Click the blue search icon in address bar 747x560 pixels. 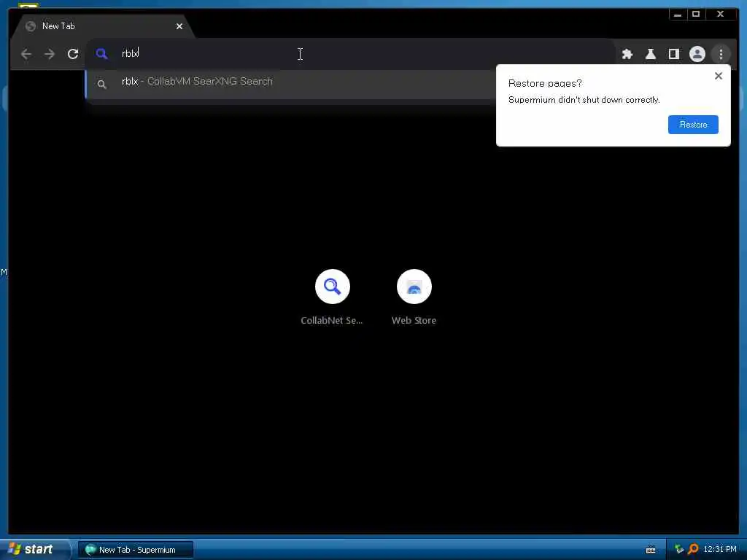[101, 54]
